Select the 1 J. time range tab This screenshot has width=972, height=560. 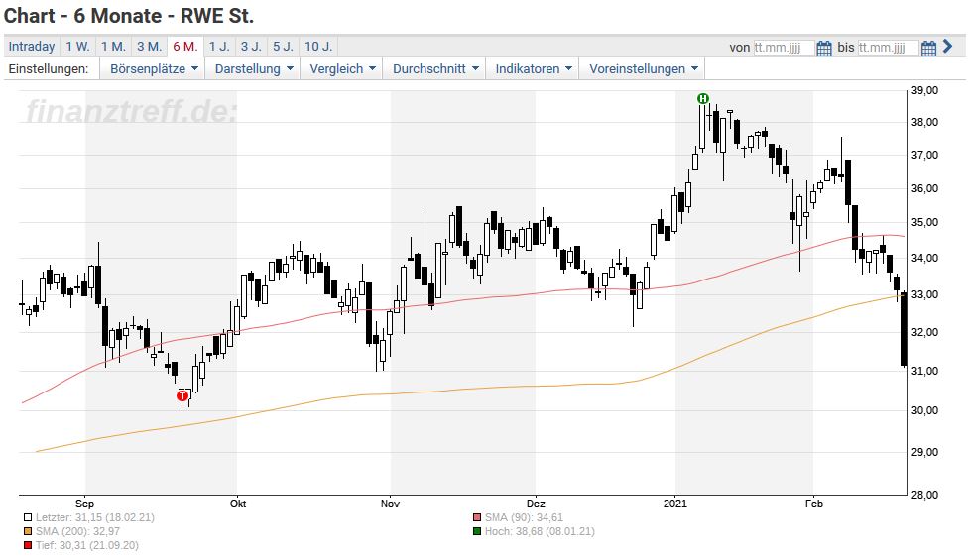pos(219,47)
